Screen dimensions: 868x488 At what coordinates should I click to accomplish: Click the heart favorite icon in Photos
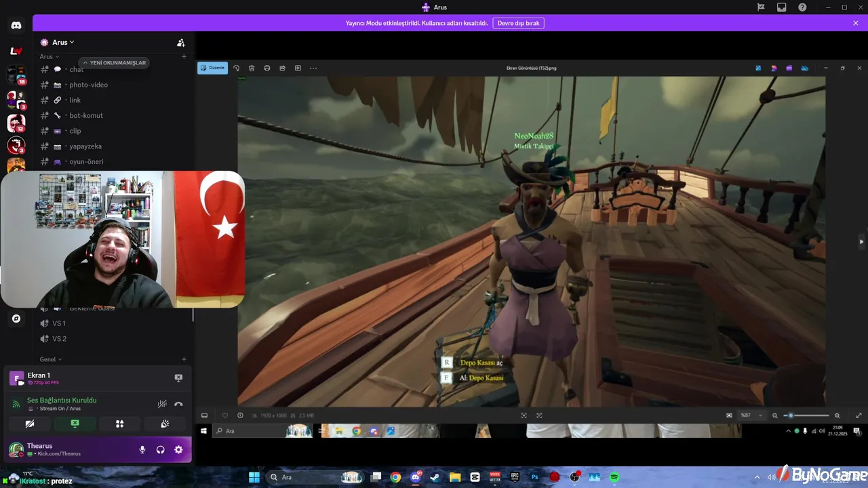click(x=225, y=415)
